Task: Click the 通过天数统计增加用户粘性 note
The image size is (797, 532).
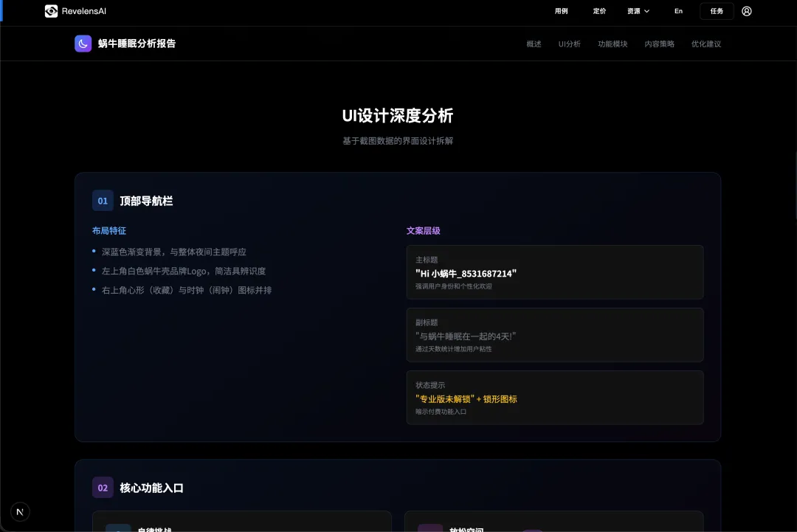Action: (453, 349)
